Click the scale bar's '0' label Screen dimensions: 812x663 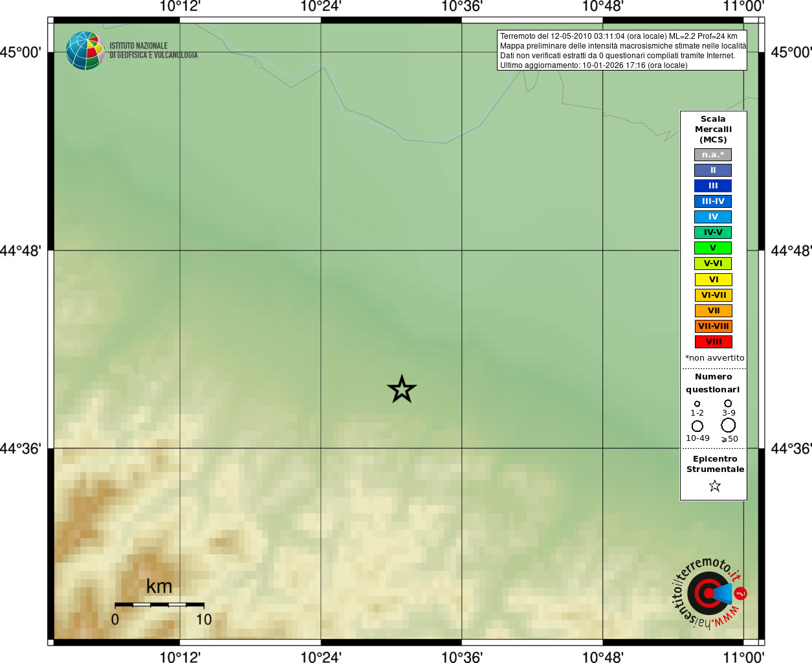(x=115, y=620)
